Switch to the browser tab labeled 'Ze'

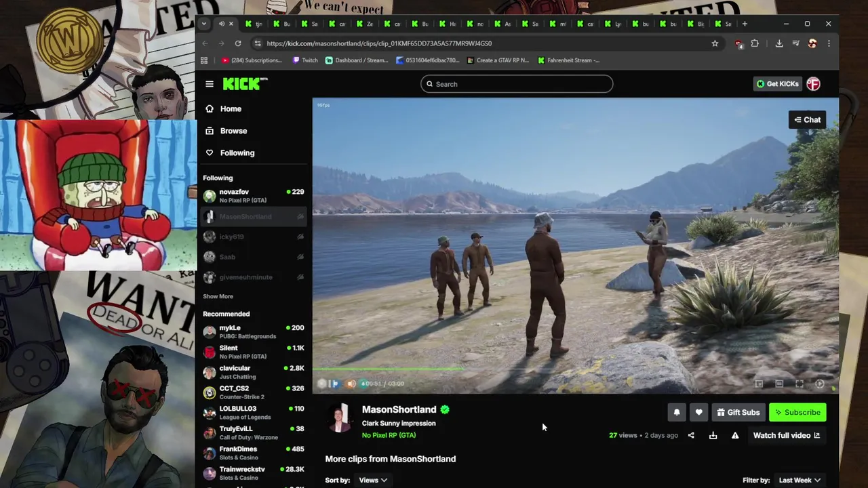click(x=364, y=24)
